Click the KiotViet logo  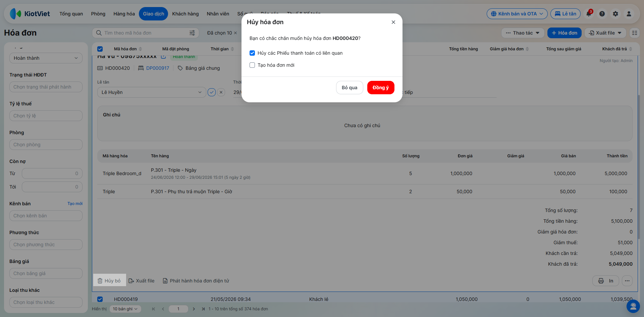30,14
